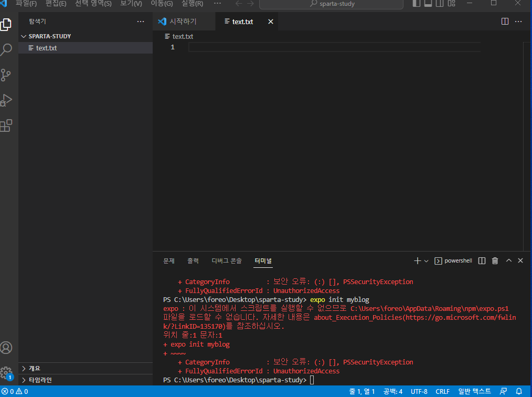The height and width of the screenshot is (397, 532).
Task: Collapse the SPARTA-STUDY folder section
Action: [86, 36]
